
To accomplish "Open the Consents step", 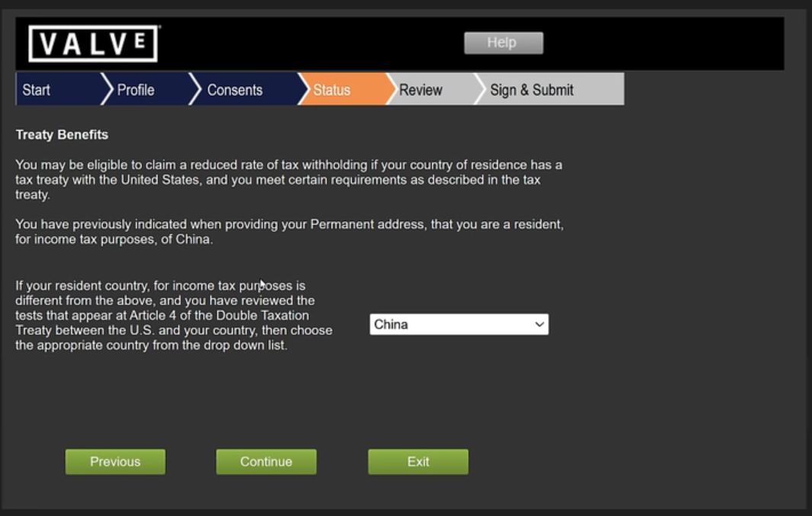I will pos(235,90).
